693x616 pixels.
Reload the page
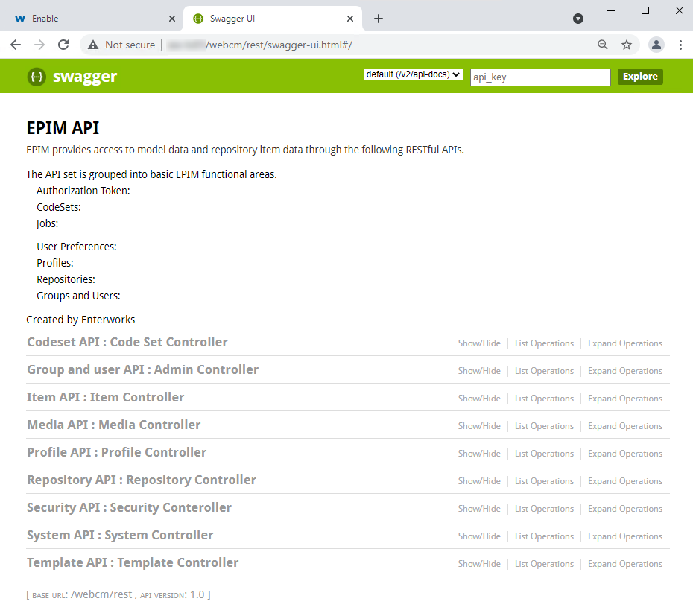tap(63, 45)
